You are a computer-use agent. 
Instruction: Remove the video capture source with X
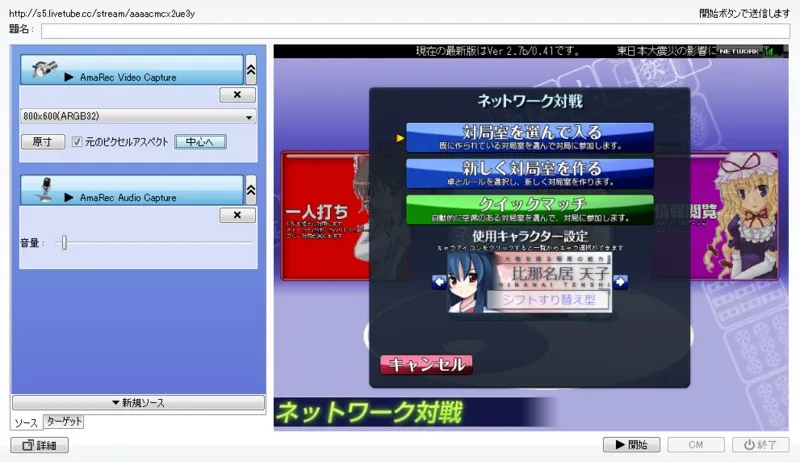pyautogui.click(x=237, y=95)
